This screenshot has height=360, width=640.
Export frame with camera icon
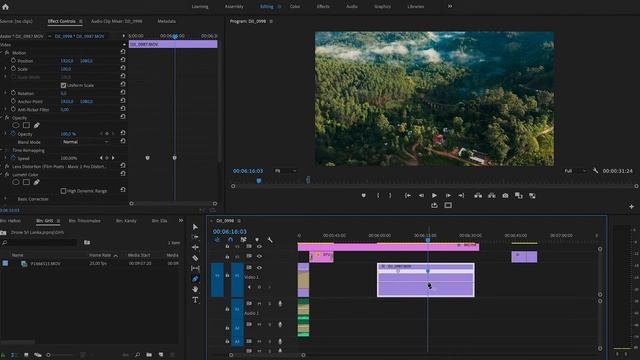tap(505, 196)
